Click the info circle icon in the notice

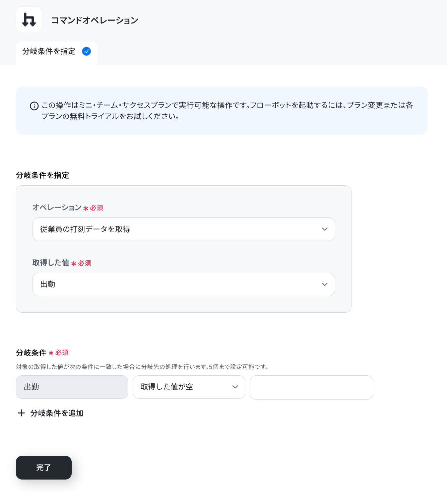(x=34, y=106)
